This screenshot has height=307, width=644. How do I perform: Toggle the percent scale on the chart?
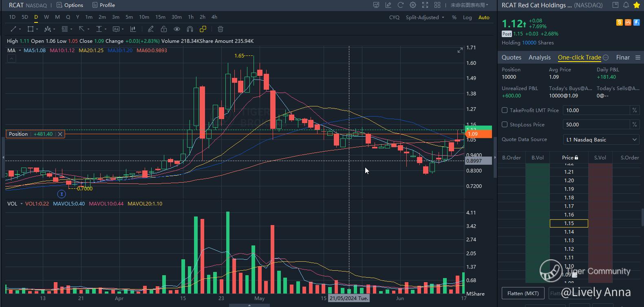click(x=454, y=18)
